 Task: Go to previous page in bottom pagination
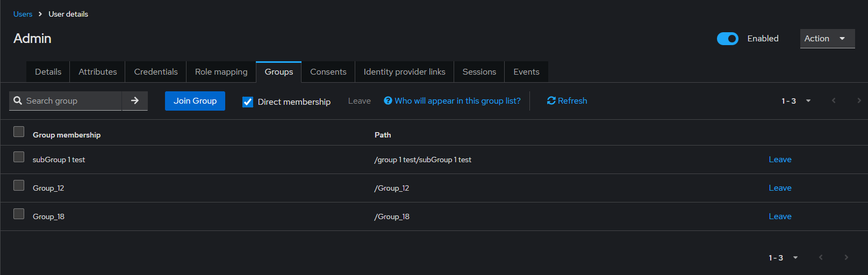(x=821, y=257)
